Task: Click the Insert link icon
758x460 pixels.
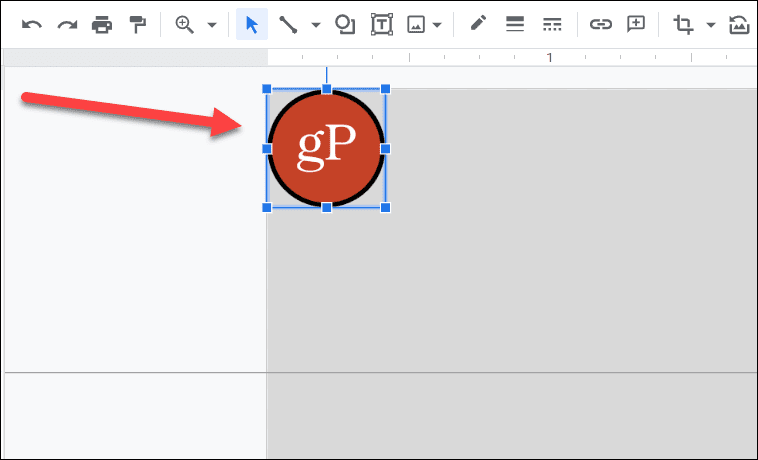Action: pos(601,24)
